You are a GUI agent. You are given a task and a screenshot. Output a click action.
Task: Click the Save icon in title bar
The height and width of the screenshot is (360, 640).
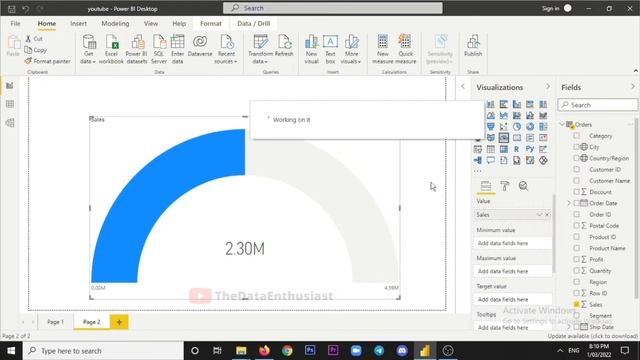tap(11, 9)
